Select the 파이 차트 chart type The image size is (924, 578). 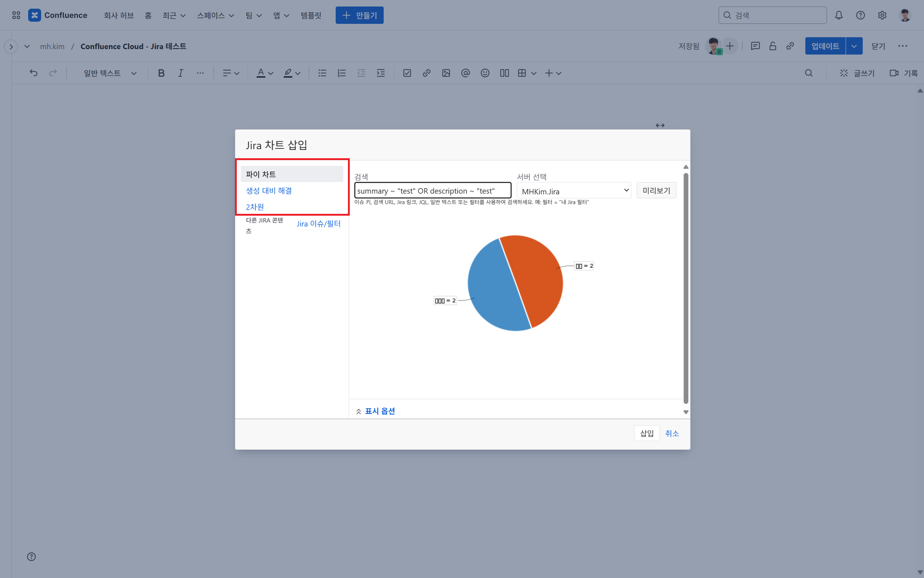(x=292, y=174)
